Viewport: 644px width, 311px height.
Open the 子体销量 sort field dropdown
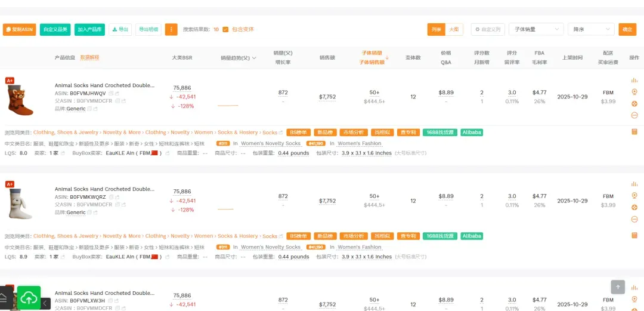(x=536, y=29)
